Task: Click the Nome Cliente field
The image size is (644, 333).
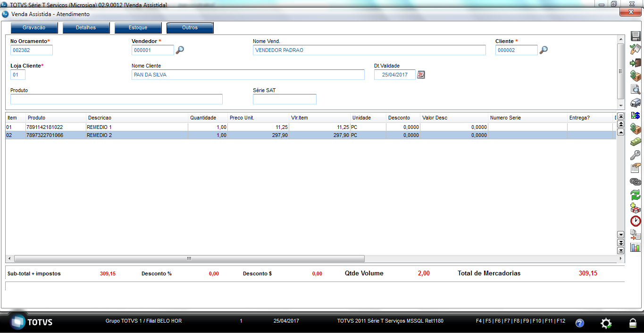Action: (x=248, y=75)
